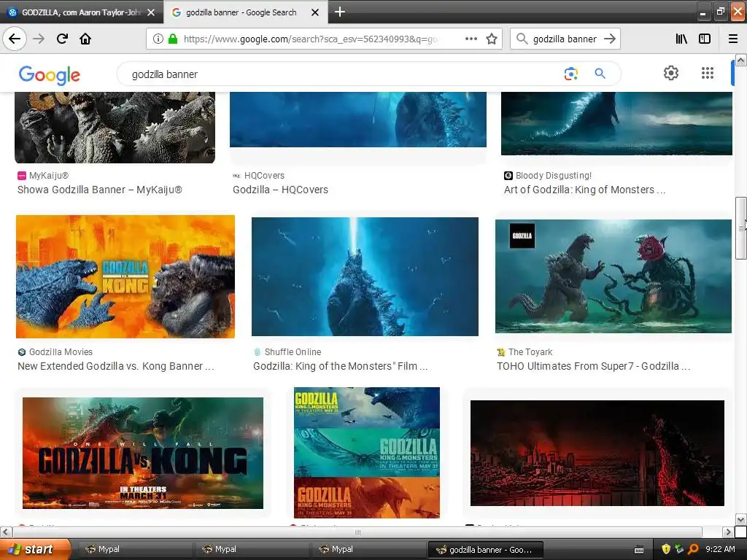Open Google quick settings gear
Image resolution: width=747 pixels, height=560 pixels.
point(671,73)
